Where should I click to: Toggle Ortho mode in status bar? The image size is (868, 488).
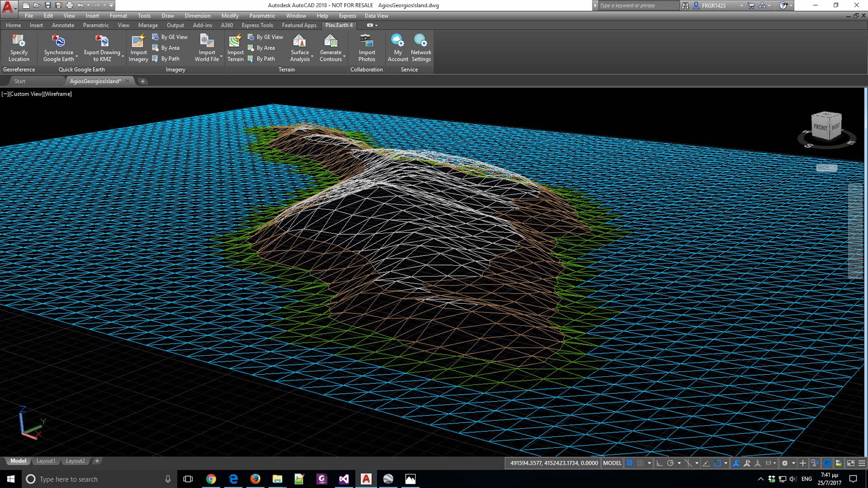[x=659, y=463]
